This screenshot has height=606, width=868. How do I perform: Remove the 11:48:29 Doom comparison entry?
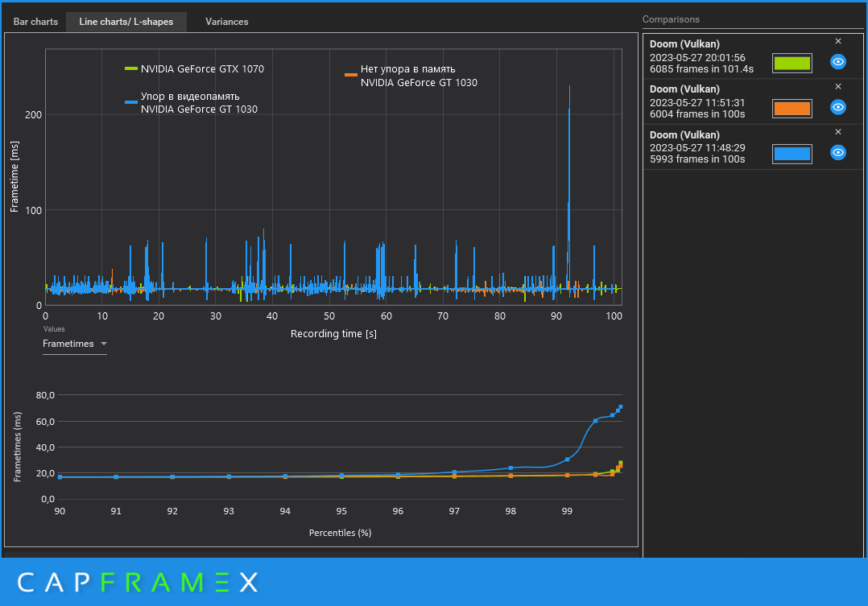837,132
